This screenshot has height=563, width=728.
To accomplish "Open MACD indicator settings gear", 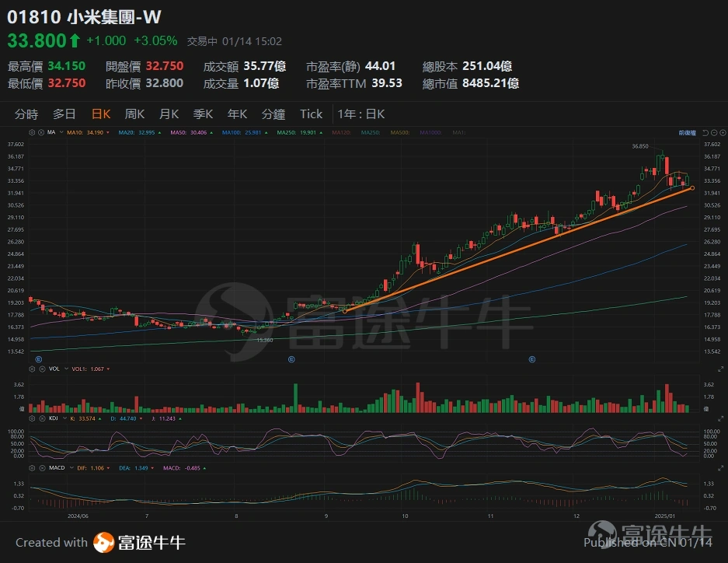I will point(32,468).
